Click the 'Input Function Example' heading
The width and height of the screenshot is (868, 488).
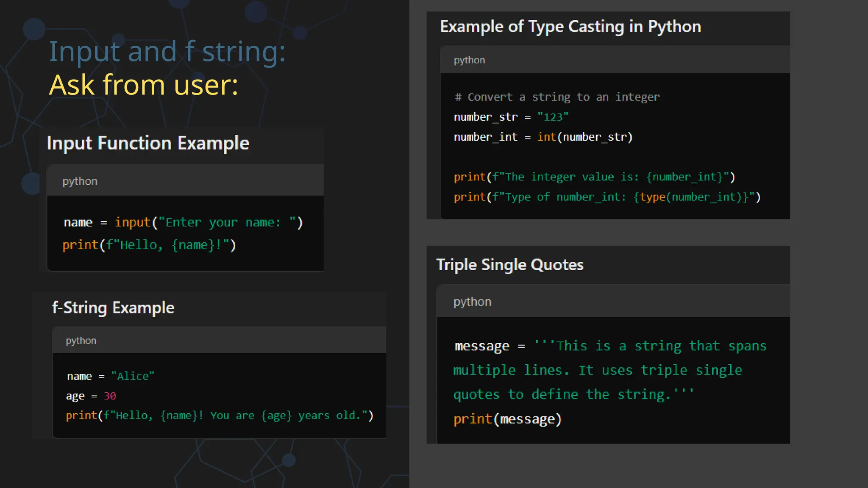(x=148, y=143)
